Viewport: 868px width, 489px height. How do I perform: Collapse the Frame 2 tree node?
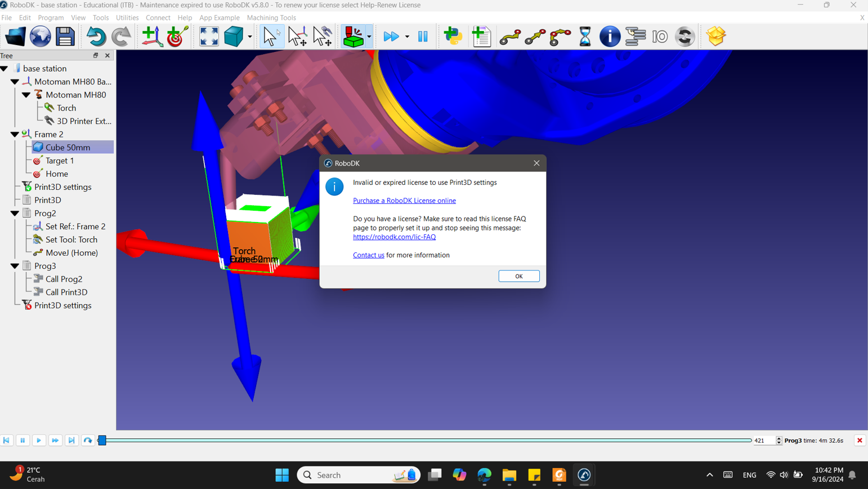[15, 134]
